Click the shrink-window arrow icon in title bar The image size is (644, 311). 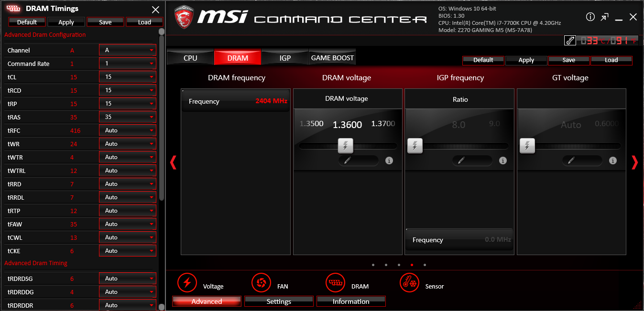tap(605, 17)
